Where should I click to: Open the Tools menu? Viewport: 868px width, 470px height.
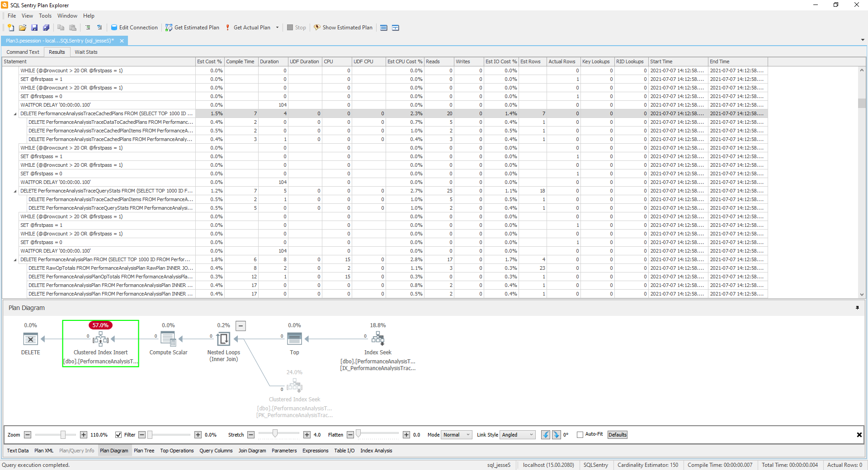[45, 16]
